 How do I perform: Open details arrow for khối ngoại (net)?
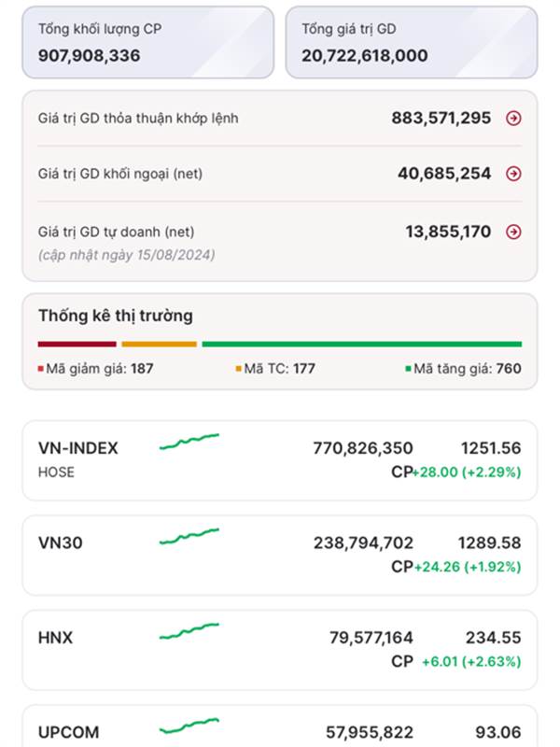pos(513,174)
